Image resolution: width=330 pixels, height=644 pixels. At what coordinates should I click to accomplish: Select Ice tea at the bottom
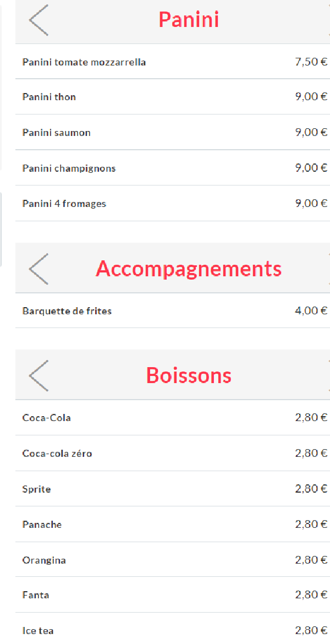[173, 629]
